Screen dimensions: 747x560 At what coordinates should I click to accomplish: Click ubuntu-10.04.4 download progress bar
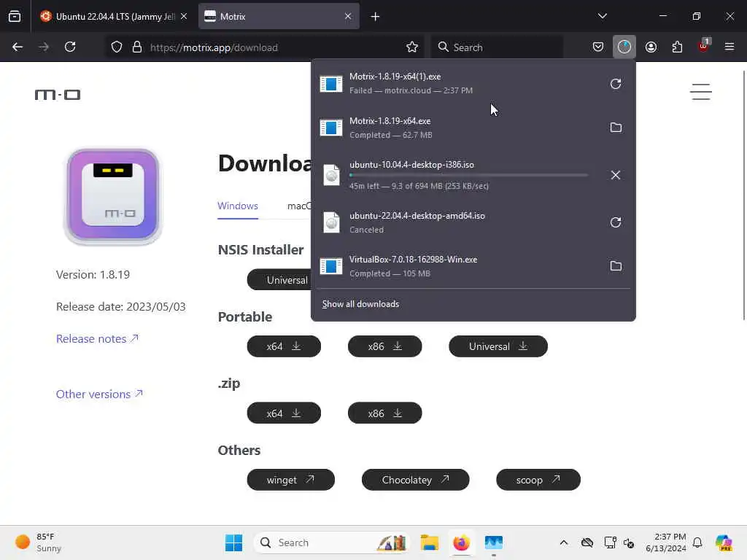click(469, 175)
